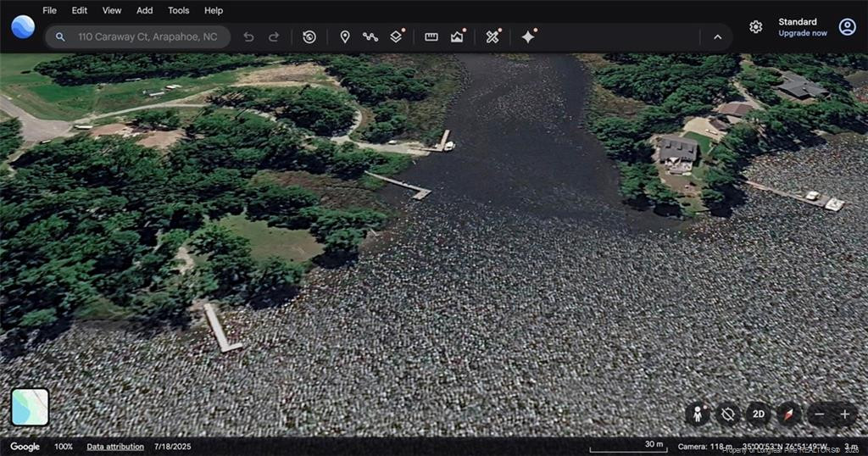Open the measure distance ruler tool
This screenshot has height=456, width=868.
pos(431,37)
